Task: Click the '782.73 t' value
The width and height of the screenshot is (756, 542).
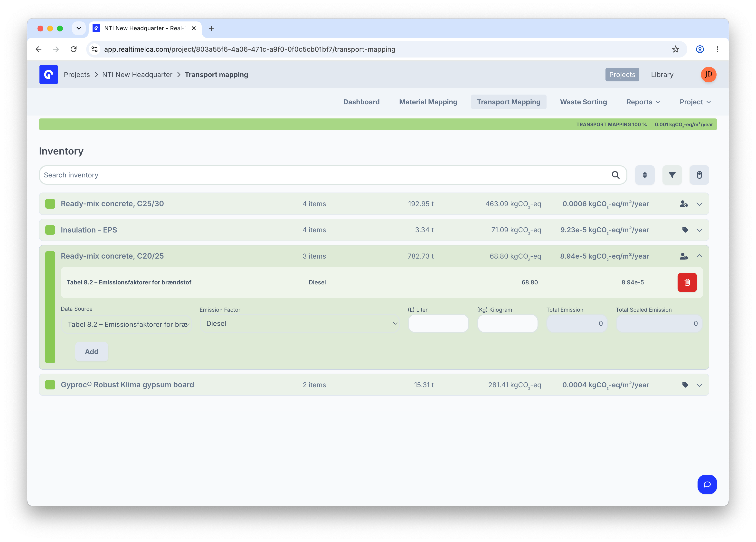Action: point(420,256)
